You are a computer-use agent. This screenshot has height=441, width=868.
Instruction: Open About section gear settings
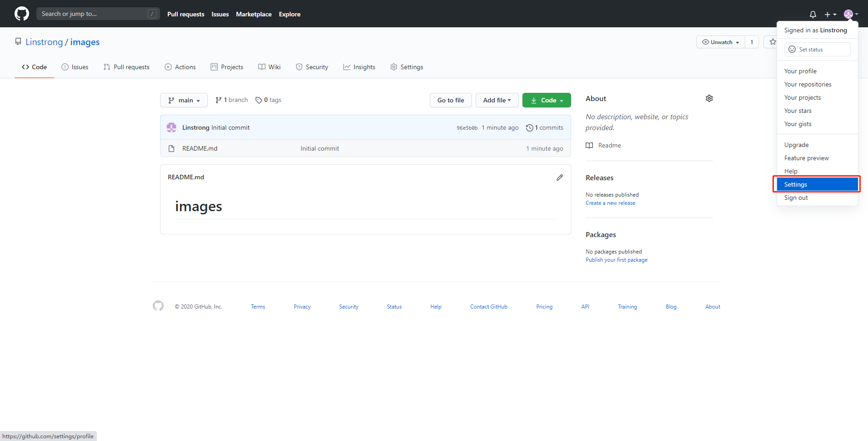pos(709,98)
